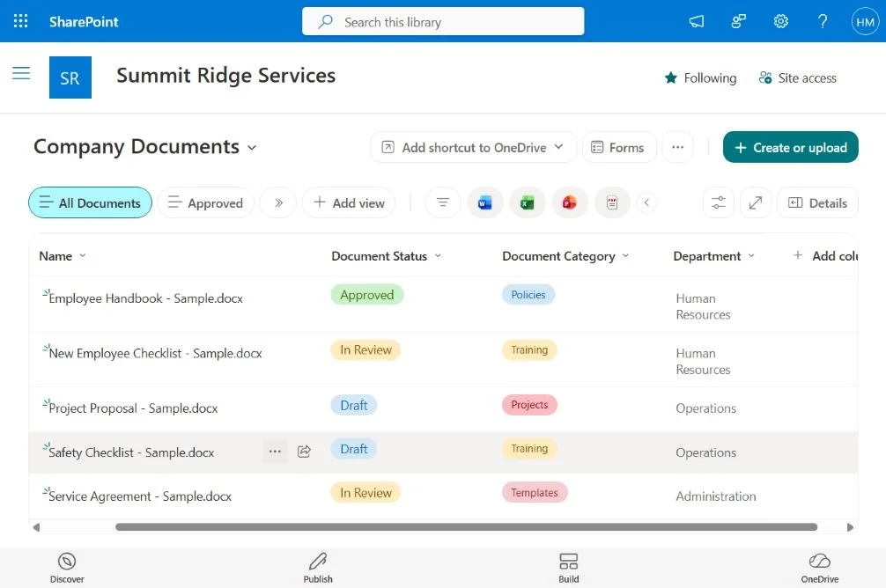
Task: Click the Add view button
Action: (x=349, y=202)
